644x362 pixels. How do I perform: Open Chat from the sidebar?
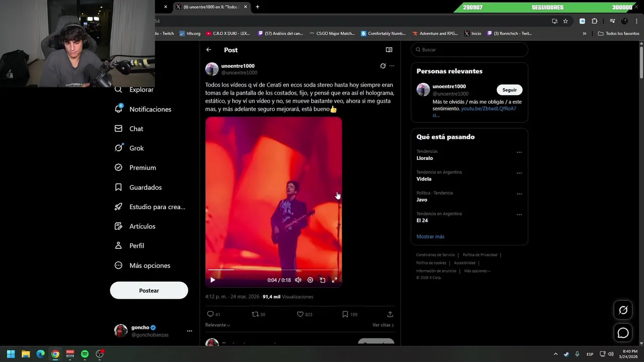pos(129,129)
